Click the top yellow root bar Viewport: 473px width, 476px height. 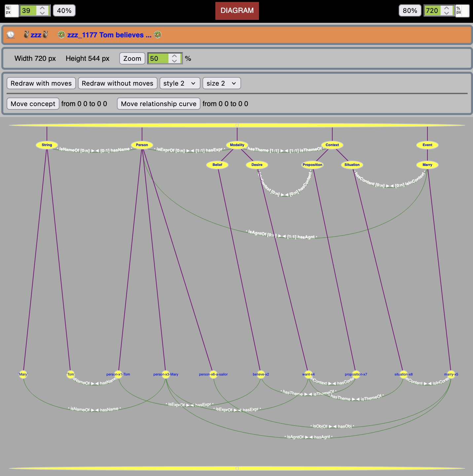pyautogui.click(x=237, y=125)
